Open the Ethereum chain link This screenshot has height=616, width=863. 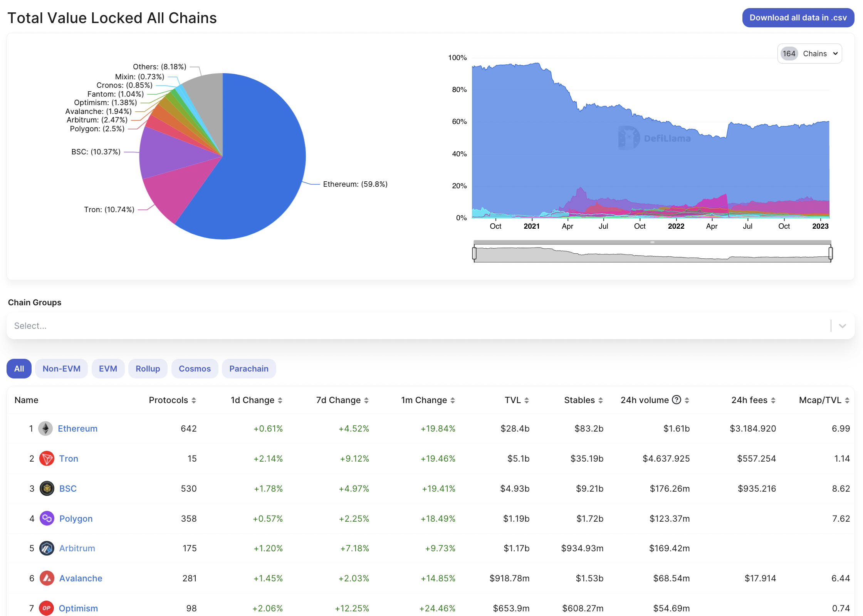click(x=77, y=429)
